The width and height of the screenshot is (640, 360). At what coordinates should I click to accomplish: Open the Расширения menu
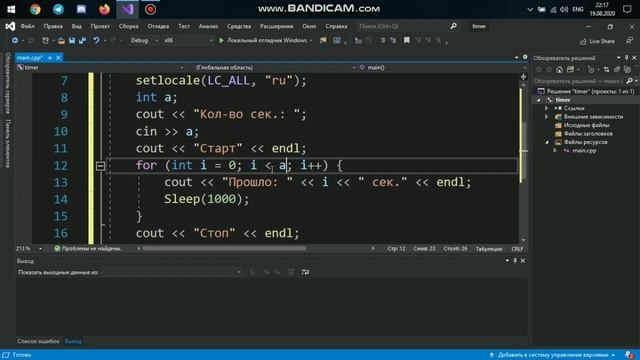point(276,26)
